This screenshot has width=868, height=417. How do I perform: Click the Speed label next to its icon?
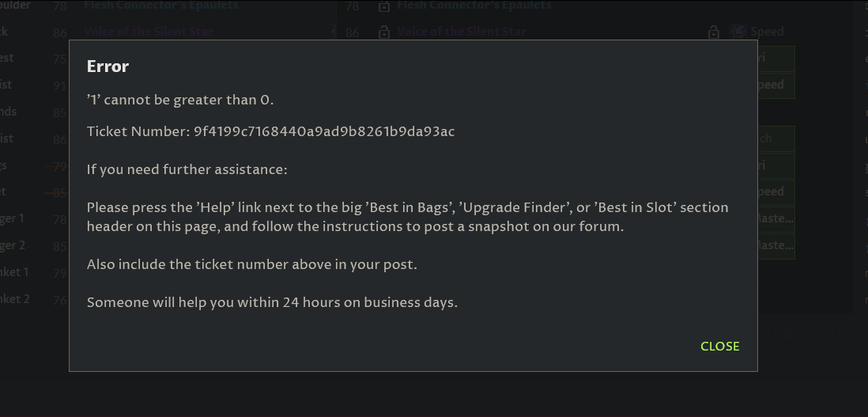[767, 32]
